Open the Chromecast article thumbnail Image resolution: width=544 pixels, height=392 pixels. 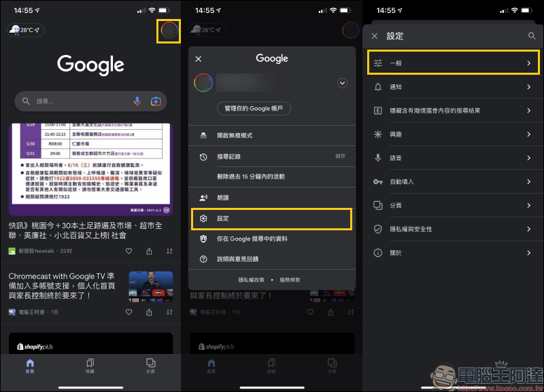[150, 286]
